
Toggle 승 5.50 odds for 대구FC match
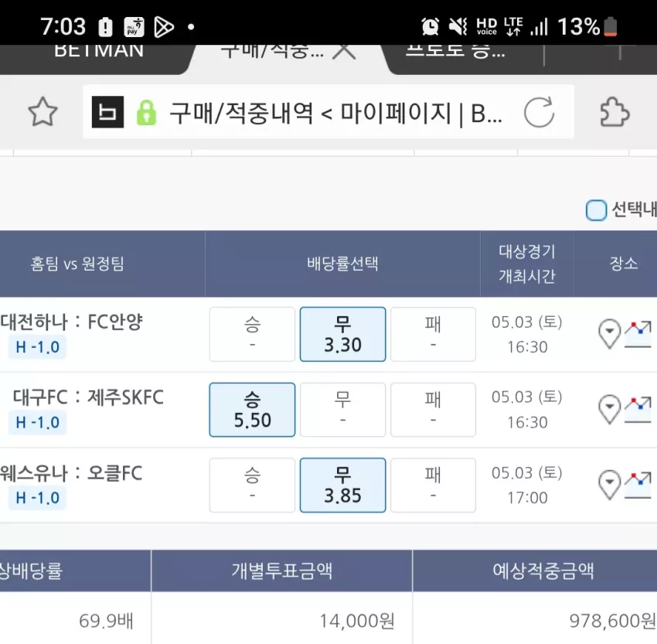(252, 410)
